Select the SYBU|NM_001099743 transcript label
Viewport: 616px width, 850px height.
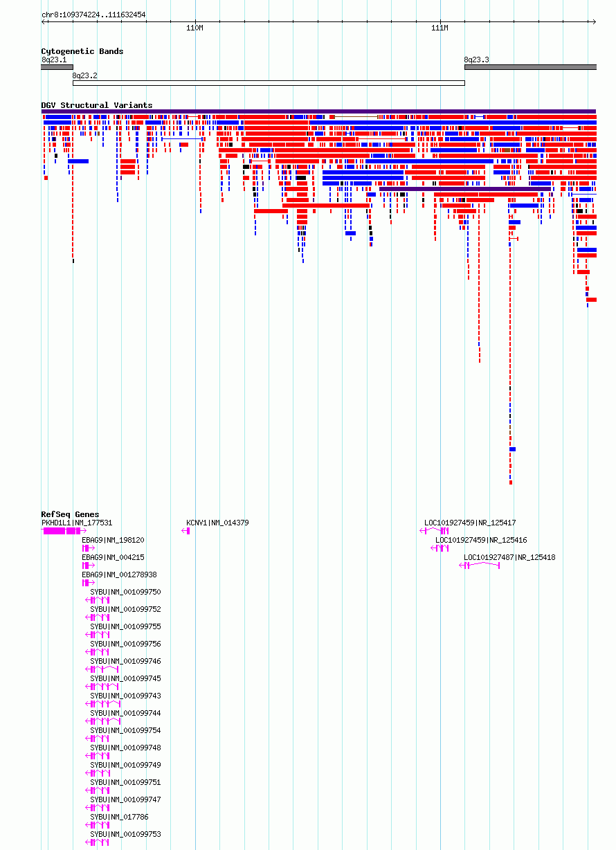tap(125, 696)
